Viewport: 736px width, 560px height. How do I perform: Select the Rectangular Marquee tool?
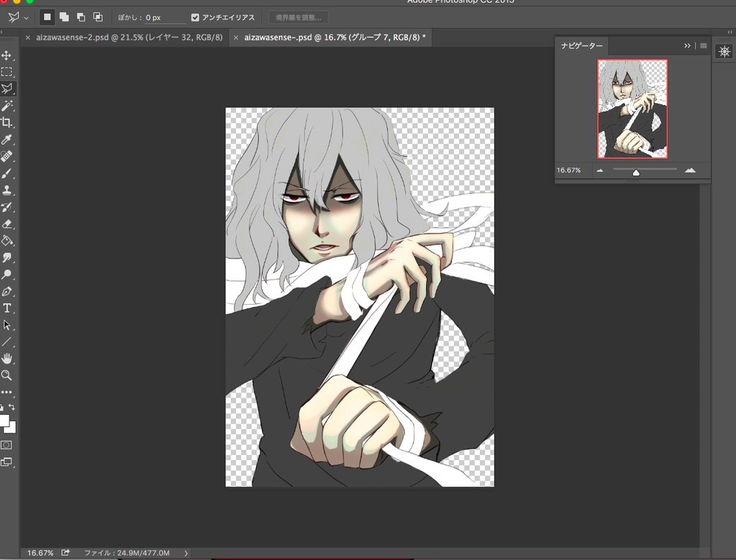[7, 72]
